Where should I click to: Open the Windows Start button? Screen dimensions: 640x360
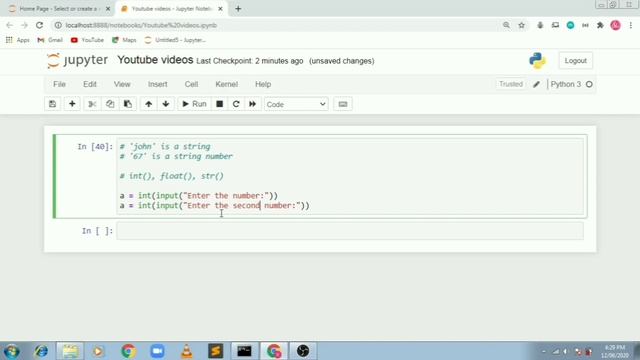pyautogui.click(x=12, y=351)
